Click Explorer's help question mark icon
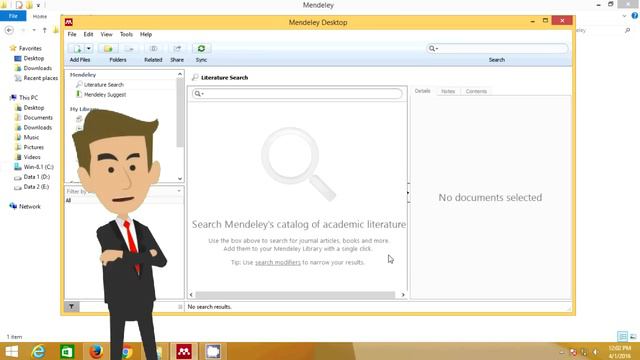 (x=635, y=16)
